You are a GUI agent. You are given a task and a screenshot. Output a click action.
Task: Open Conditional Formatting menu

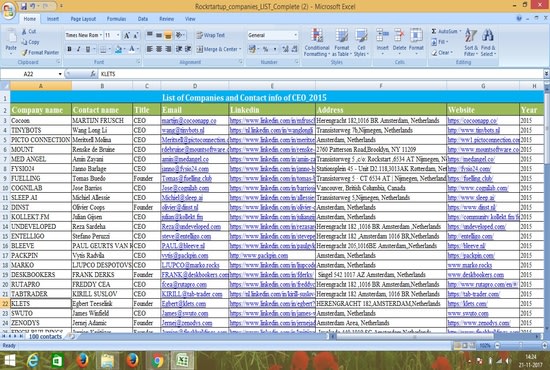pyautogui.click(x=317, y=43)
